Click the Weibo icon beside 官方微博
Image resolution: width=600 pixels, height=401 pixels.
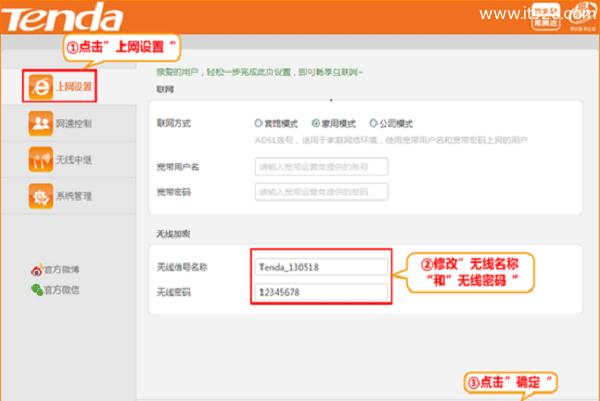click(37, 270)
